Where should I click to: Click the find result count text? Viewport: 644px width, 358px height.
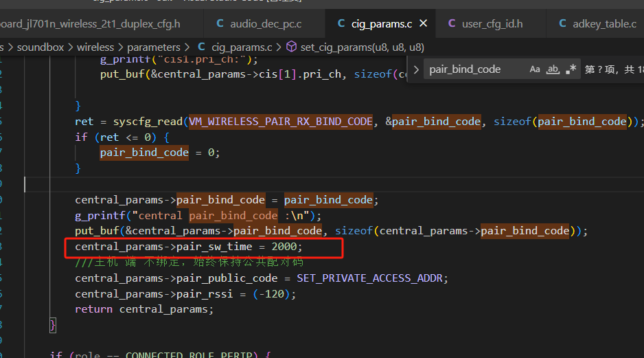click(x=614, y=69)
